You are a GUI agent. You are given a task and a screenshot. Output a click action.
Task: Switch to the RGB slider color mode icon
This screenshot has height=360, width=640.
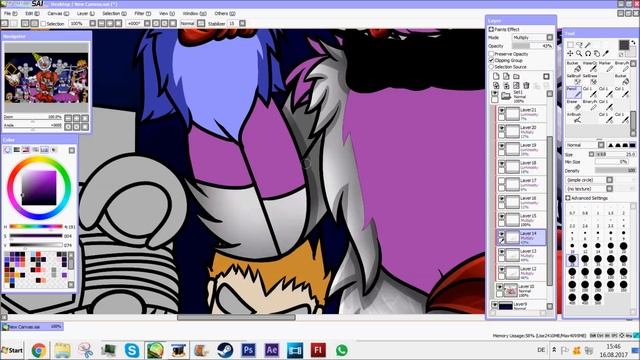click(17, 150)
